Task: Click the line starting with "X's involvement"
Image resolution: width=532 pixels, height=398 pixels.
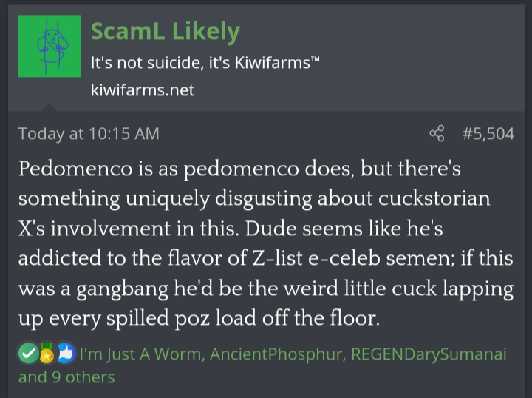Action: point(230,229)
